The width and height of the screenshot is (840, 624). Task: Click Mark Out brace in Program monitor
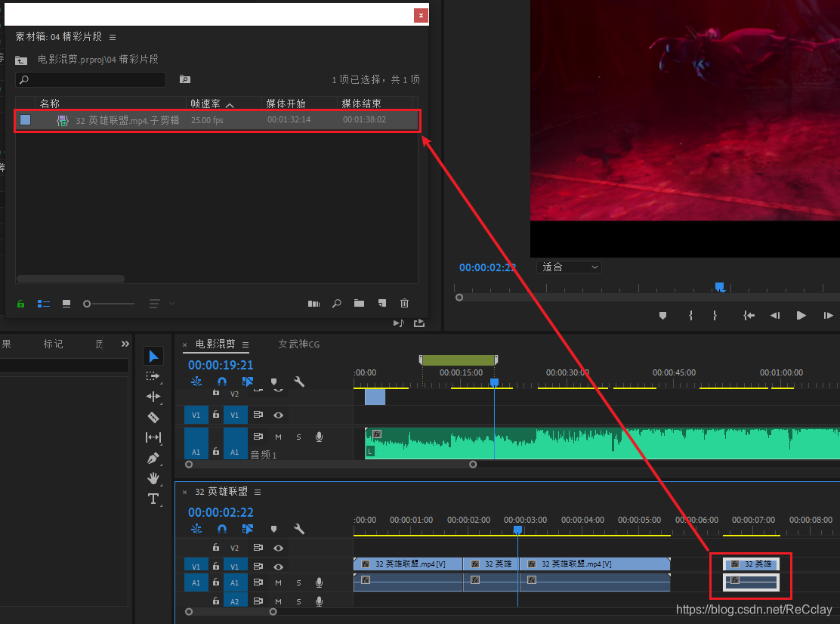tap(715, 316)
